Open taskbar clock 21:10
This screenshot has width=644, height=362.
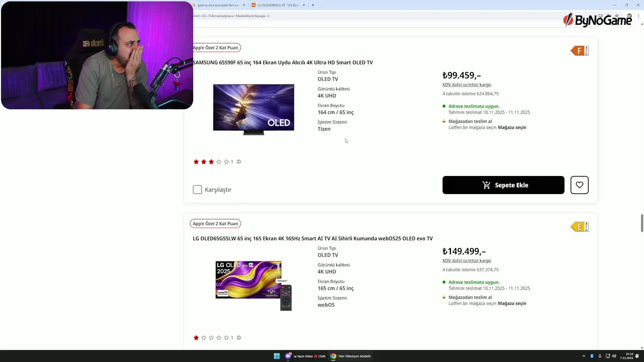pos(626,356)
